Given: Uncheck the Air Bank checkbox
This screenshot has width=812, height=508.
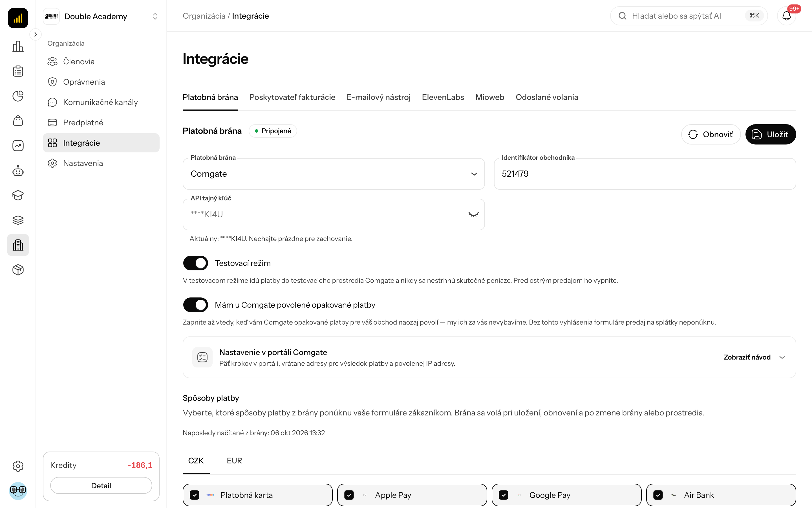Looking at the screenshot, I should point(658,495).
